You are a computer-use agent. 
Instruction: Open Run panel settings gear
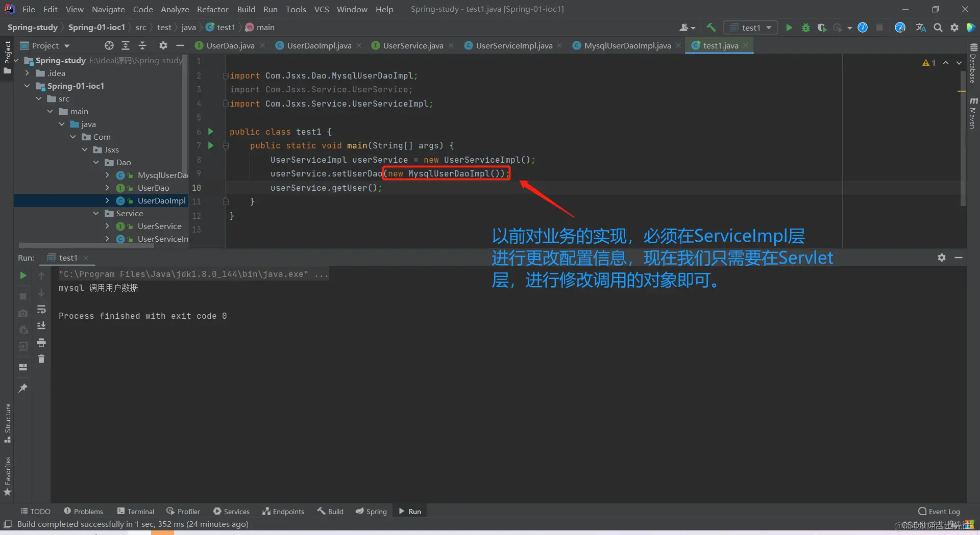(x=942, y=258)
